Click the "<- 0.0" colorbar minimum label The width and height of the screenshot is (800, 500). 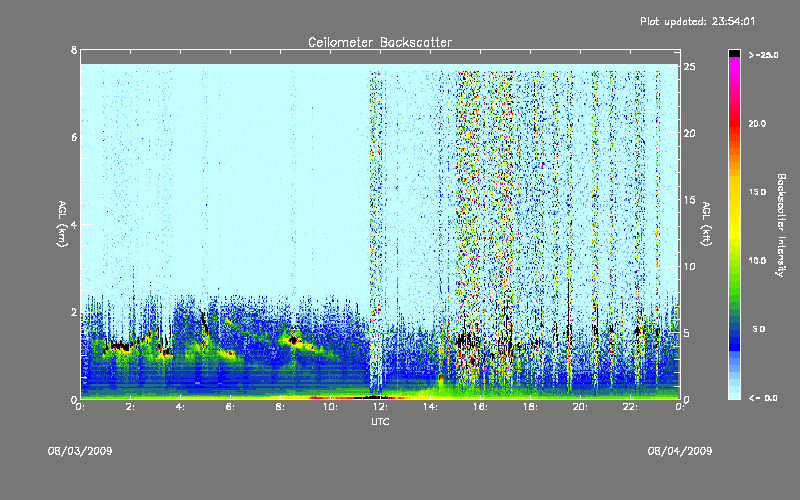point(763,398)
